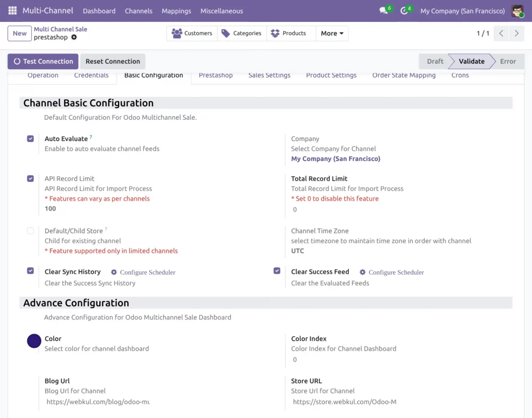Go to next record arrow
Image resolution: width=532 pixels, height=418 pixels.
516,33
